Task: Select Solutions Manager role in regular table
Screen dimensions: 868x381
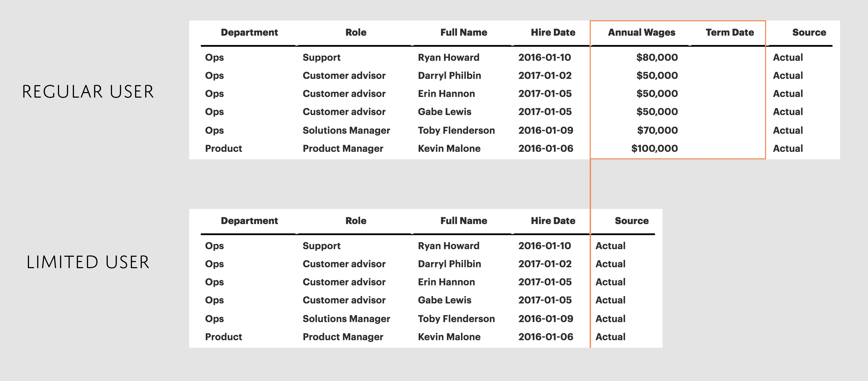Action: point(346,130)
